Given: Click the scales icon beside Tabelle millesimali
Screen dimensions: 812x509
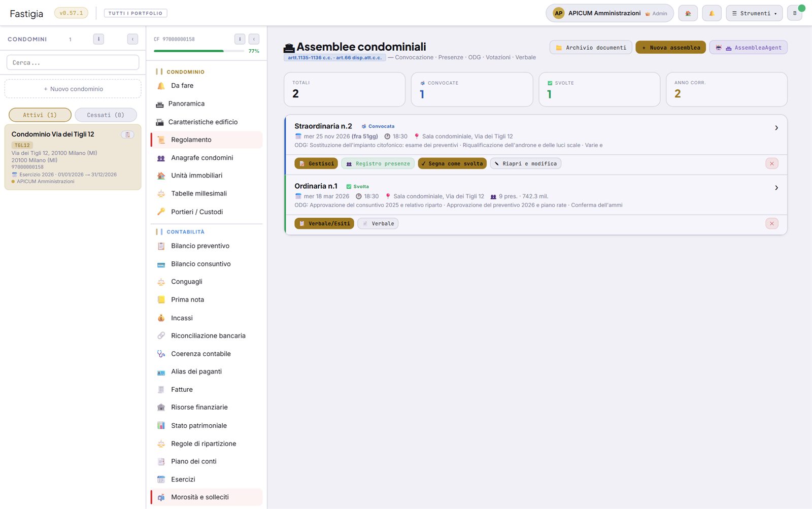Looking at the screenshot, I should (x=161, y=193).
